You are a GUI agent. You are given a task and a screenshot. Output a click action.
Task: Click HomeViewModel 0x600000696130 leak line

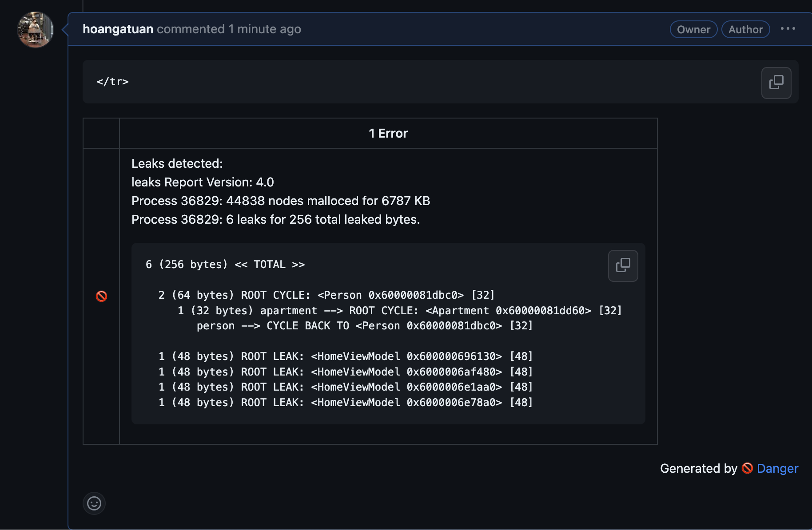346,356
